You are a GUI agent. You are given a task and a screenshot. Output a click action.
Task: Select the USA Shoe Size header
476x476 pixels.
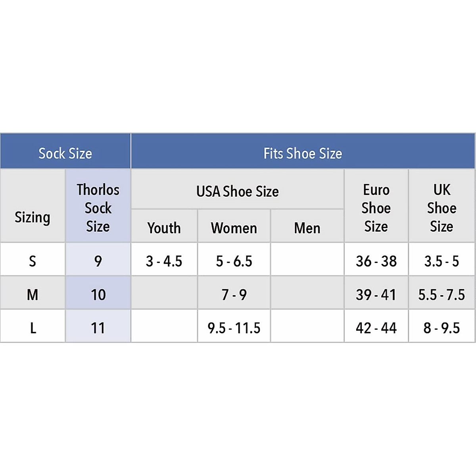[x=237, y=191]
